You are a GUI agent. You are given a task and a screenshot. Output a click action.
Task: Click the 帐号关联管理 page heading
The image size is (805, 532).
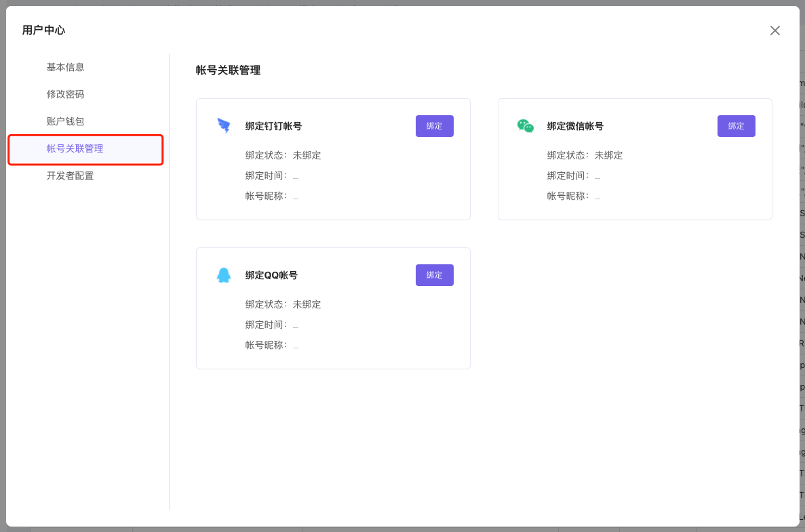tap(228, 70)
